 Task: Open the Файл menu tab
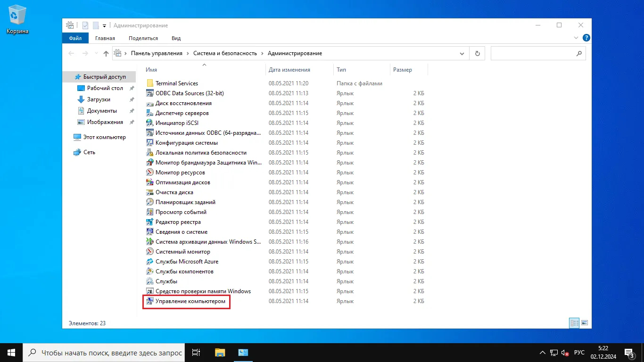(75, 38)
